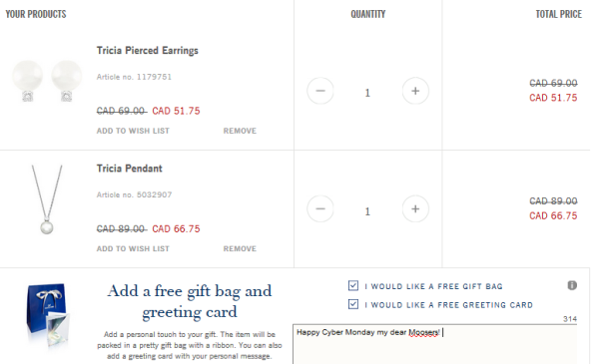Add Tricia Pierced Earrings to wish list
594x364 pixels.
[x=133, y=131]
